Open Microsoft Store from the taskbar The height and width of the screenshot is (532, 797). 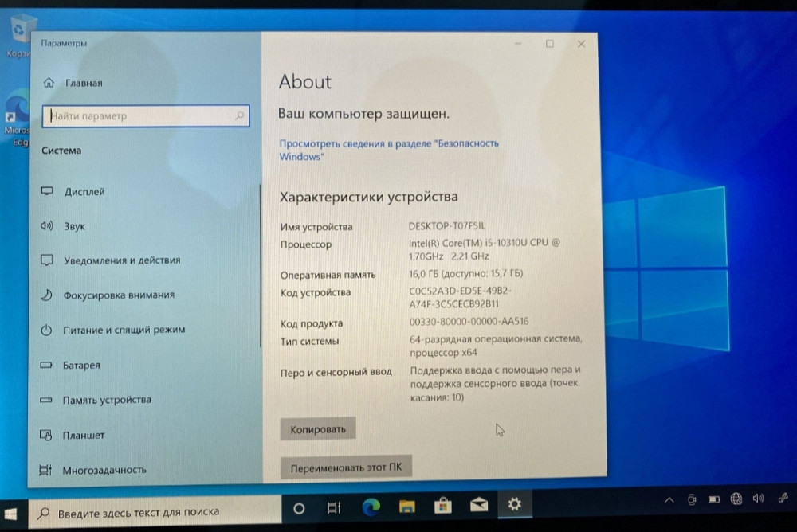tap(442, 505)
